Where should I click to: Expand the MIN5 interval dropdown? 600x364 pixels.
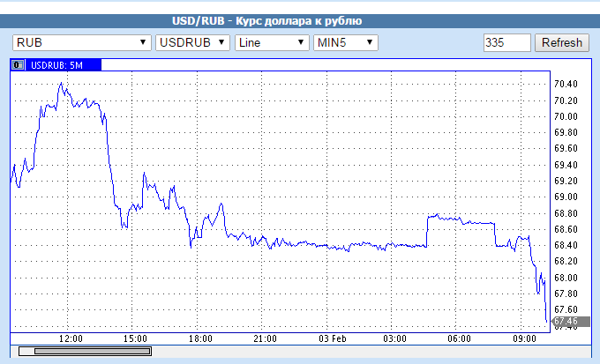346,42
